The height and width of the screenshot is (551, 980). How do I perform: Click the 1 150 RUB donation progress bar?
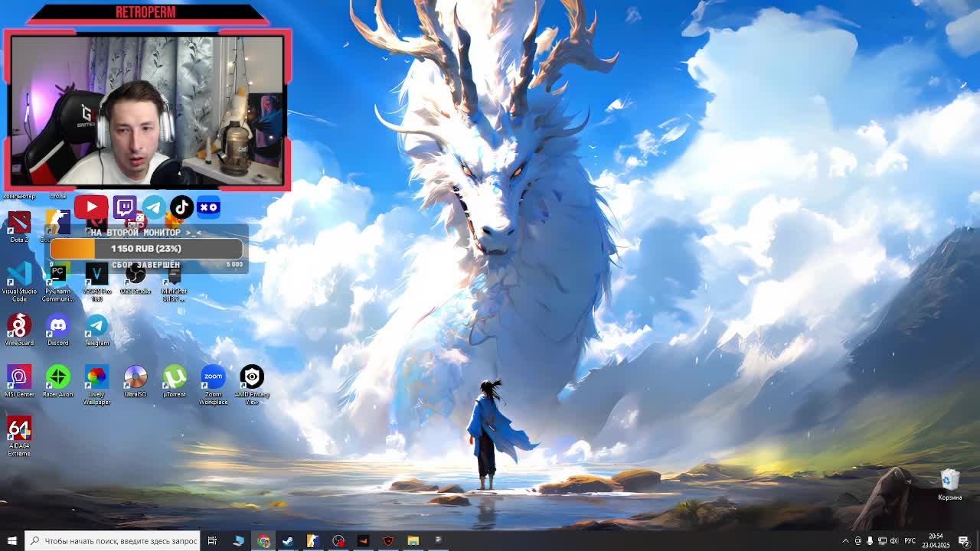pos(146,249)
